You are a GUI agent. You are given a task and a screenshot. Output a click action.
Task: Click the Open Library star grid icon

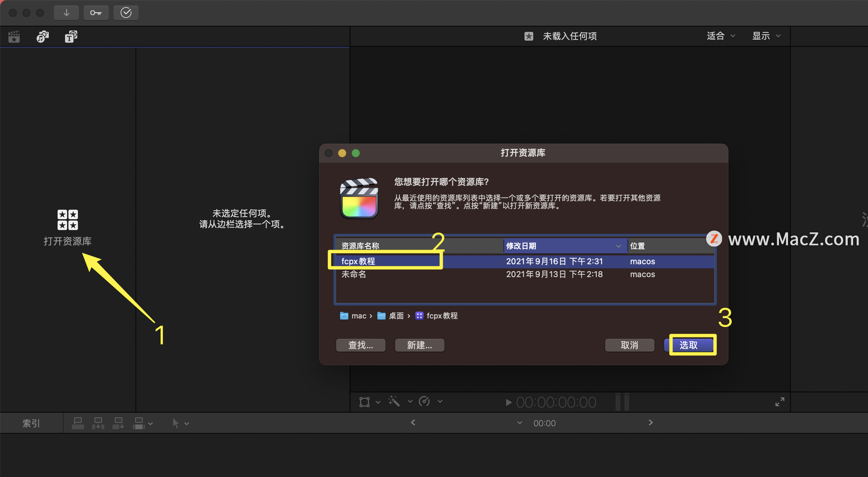67,220
